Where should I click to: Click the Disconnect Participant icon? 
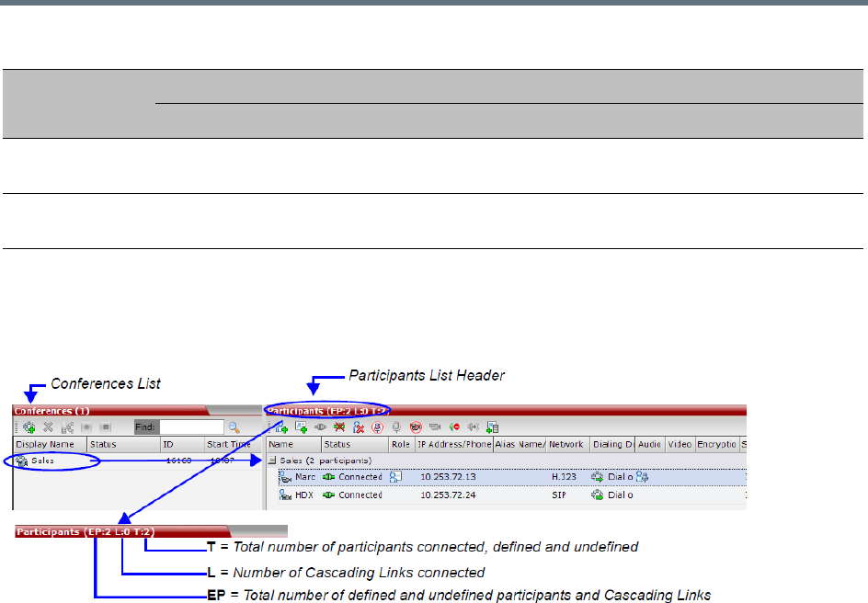pyautogui.click(x=340, y=427)
